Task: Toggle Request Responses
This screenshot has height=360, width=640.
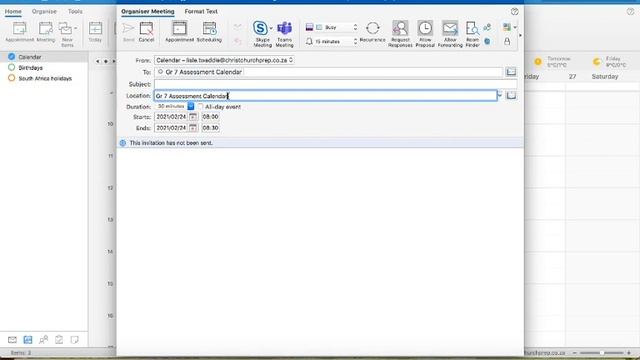Action: point(400,33)
